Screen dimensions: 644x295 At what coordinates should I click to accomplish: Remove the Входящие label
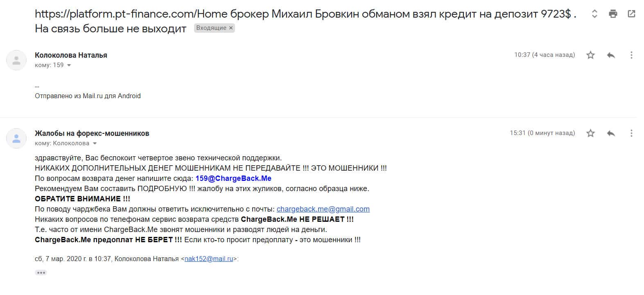pyautogui.click(x=231, y=28)
